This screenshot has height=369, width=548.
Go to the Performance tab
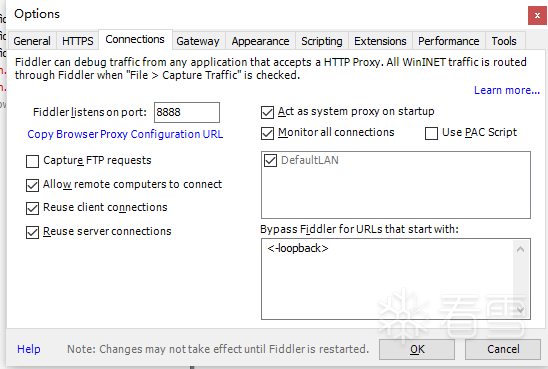coord(449,41)
